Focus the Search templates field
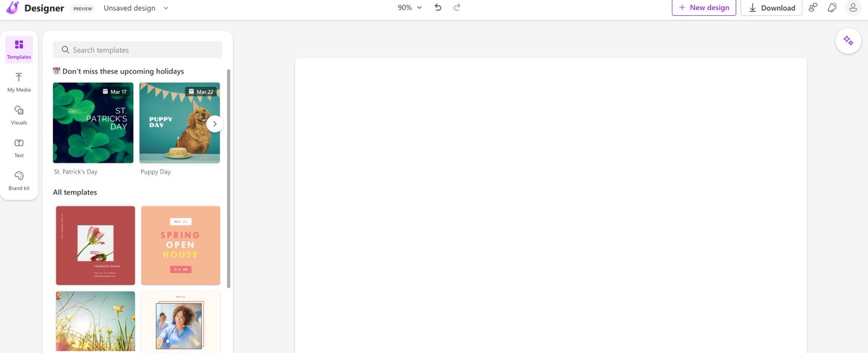This screenshot has height=353, width=868. (x=137, y=50)
